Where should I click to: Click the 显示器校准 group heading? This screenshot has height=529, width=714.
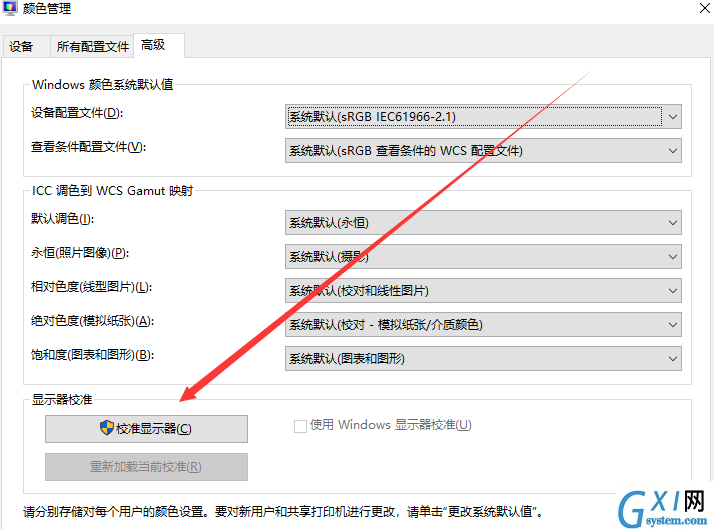pyautogui.click(x=62, y=400)
